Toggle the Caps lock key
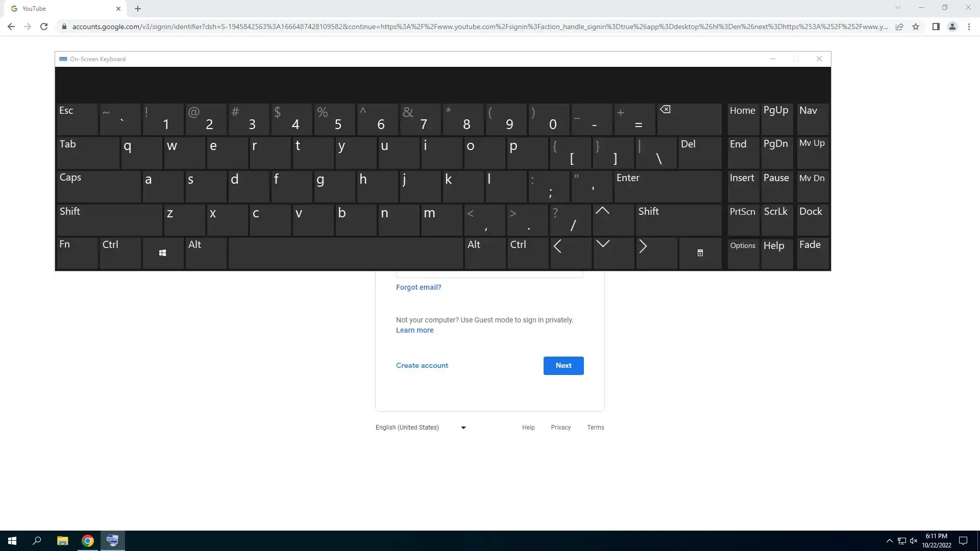980x551 pixels. tap(98, 186)
